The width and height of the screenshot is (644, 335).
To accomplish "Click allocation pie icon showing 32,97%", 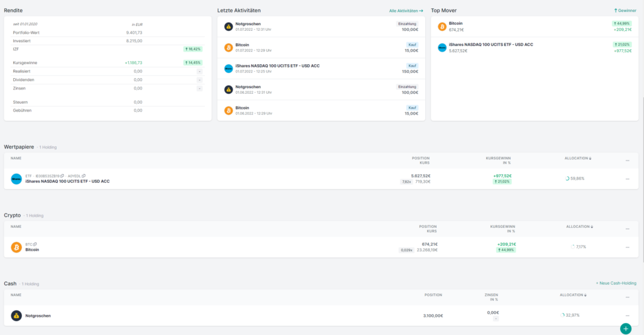I will 562,315.
